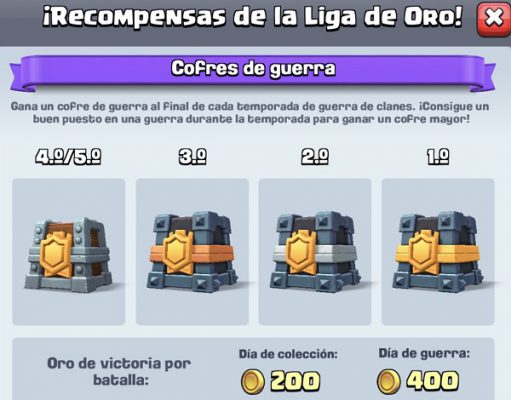Image resolution: width=511 pixels, height=400 pixels.
Task: Click the 200 gold amount
Action: [x=295, y=381]
